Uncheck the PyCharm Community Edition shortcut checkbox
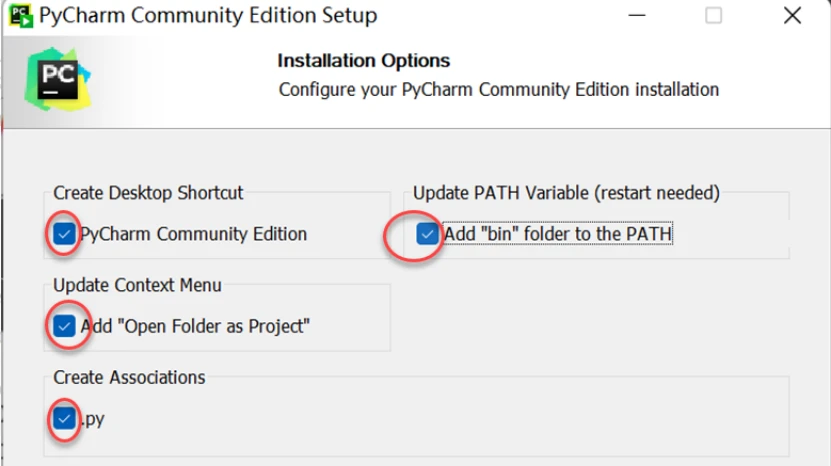Viewport: 831px width, 466px height. (65, 234)
